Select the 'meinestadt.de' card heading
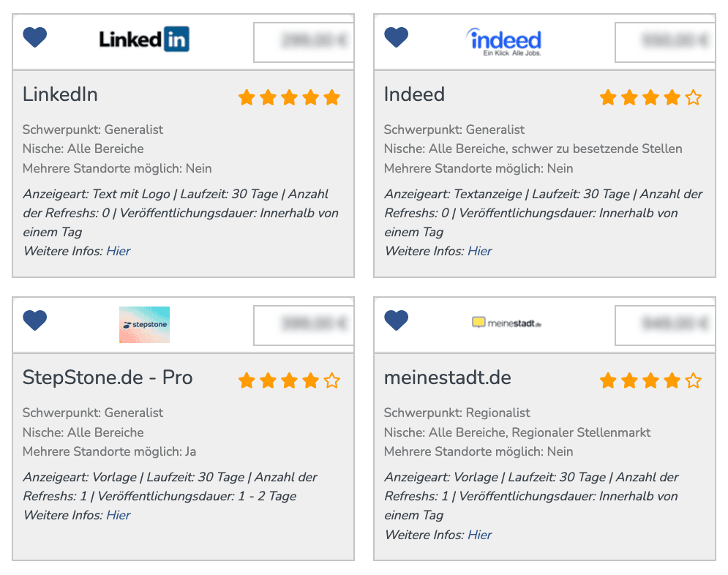 tap(447, 377)
